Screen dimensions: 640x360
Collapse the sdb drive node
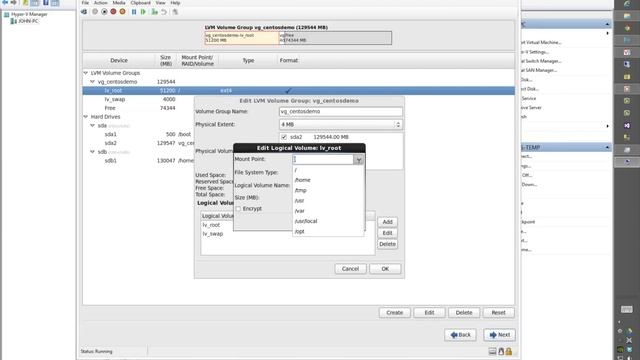click(x=93, y=152)
